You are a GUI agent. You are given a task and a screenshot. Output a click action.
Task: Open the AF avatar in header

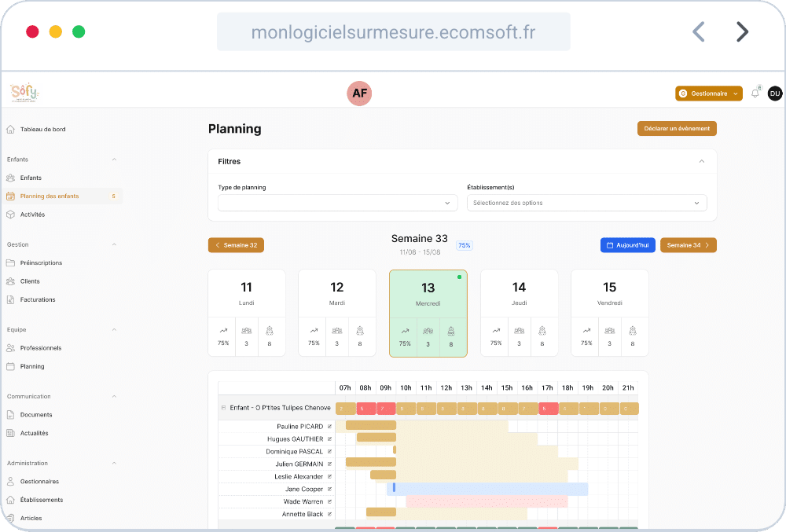tap(359, 94)
